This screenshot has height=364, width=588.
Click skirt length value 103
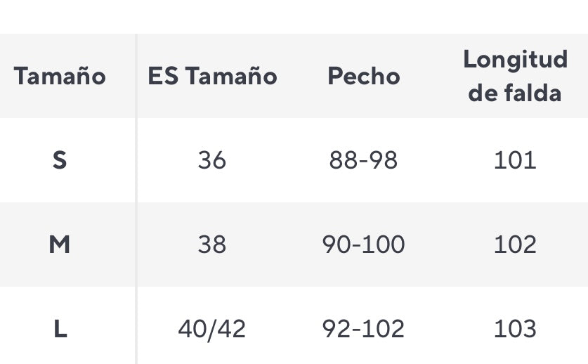pos(515,329)
